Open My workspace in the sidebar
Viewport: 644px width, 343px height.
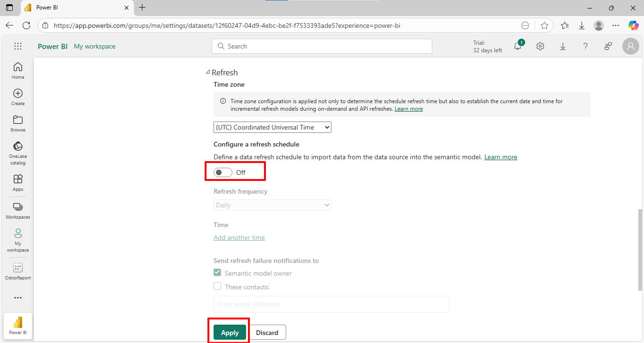point(18,240)
